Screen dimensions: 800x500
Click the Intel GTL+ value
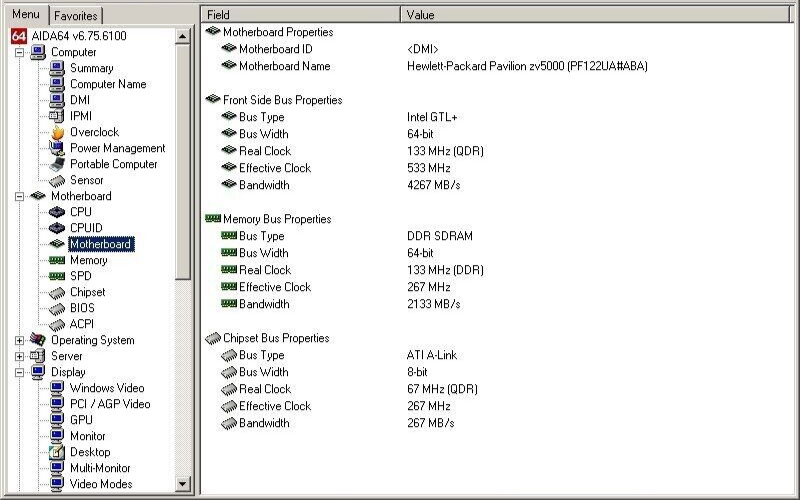coord(432,117)
